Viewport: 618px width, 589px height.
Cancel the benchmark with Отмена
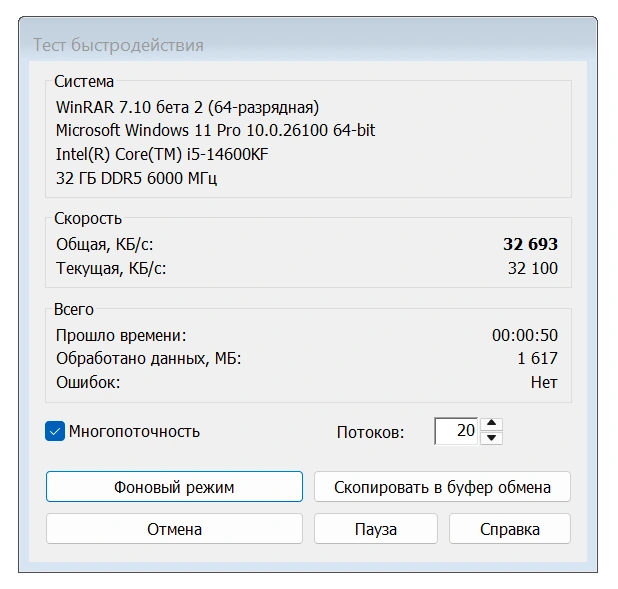174,529
